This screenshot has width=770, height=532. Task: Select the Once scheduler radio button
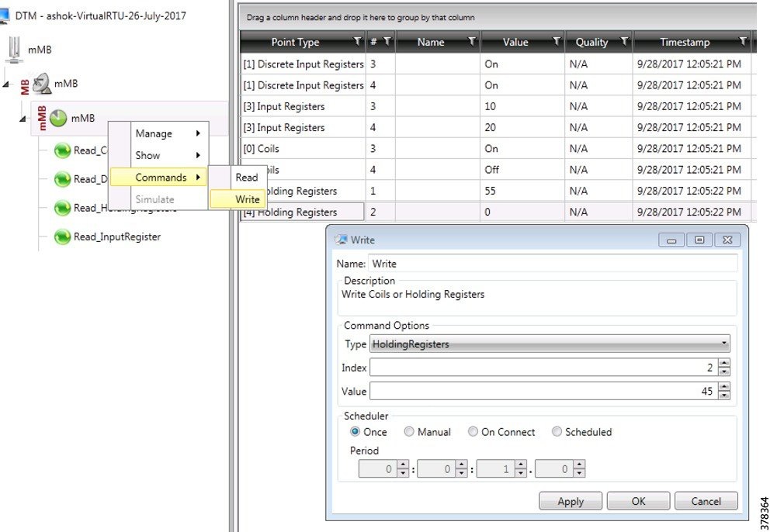coord(354,432)
